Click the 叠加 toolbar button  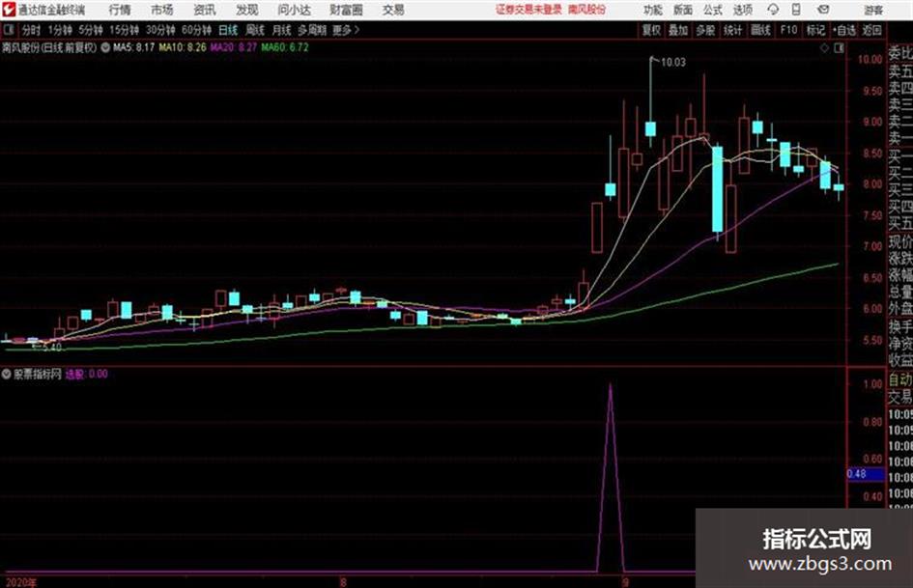pos(678,30)
